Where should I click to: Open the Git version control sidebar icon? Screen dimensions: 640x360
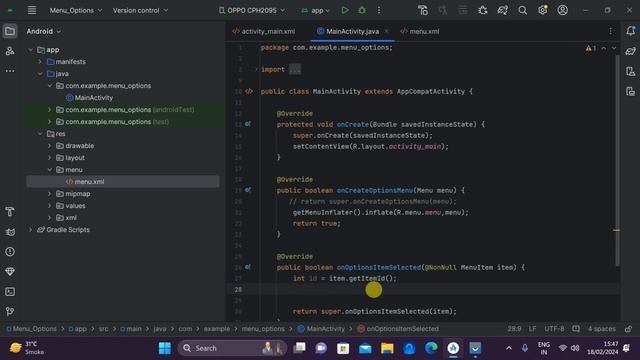tap(10, 312)
